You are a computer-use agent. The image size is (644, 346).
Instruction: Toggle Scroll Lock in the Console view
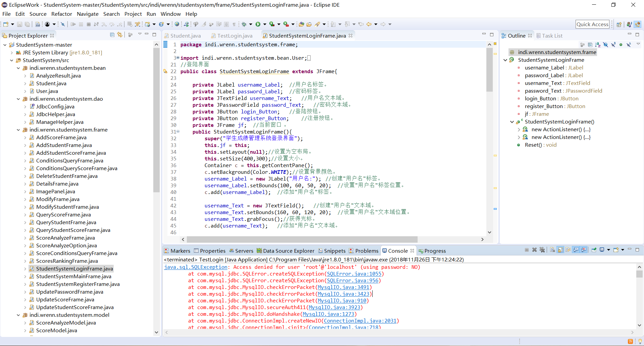(x=561, y=250)
